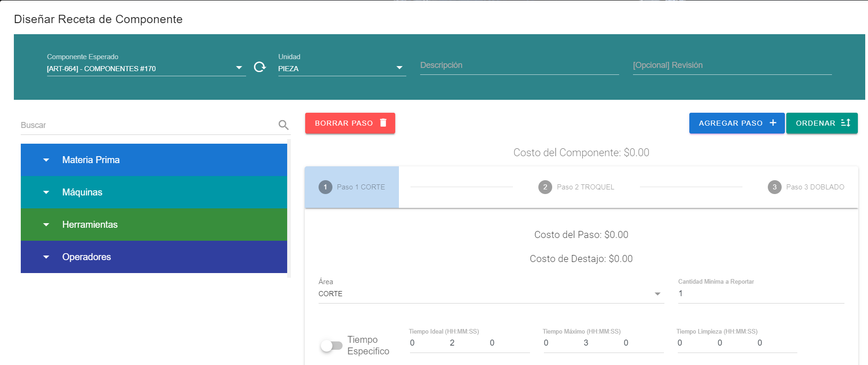
Task: Click the plus icon in Agregar Paso
Action: [773, 123]
